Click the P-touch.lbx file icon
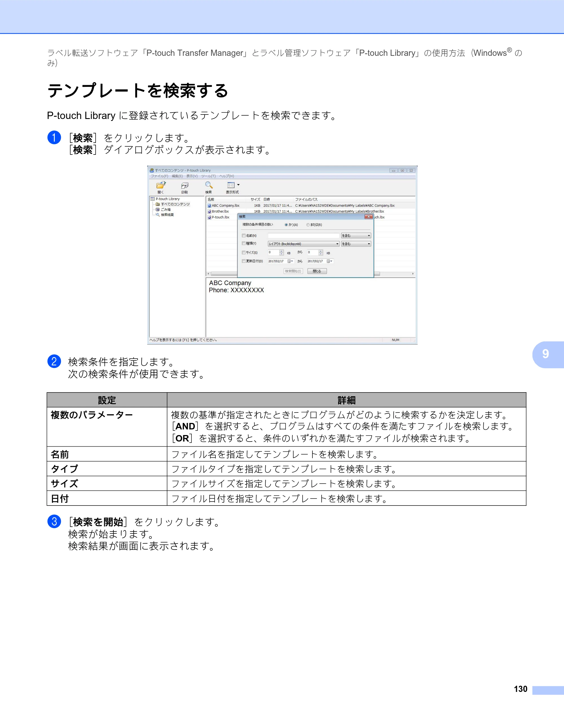 (209, 217)
